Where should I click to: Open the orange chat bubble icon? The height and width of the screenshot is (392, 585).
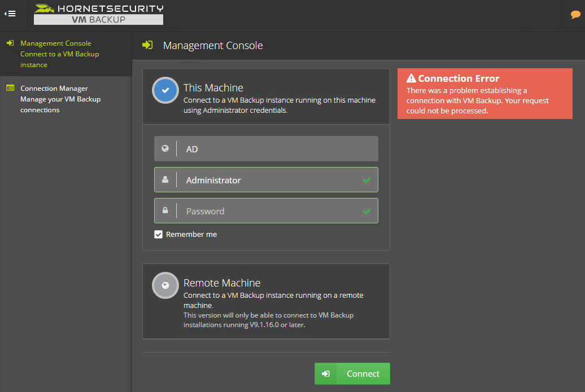[x=575, y=15]
